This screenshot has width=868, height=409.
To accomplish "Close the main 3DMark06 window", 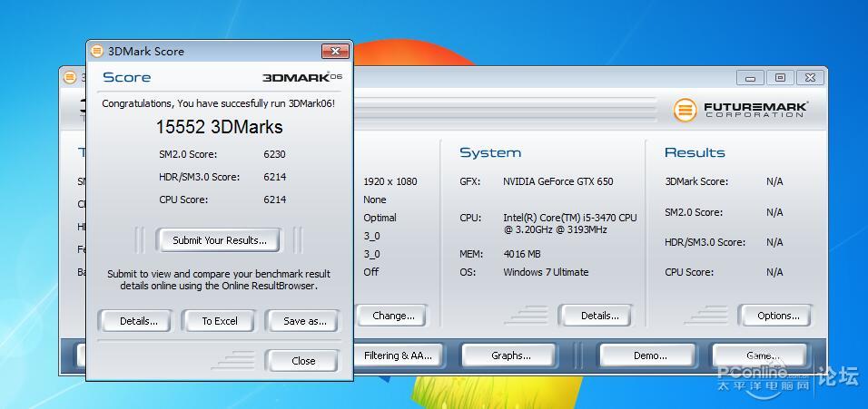I will (x=810, y=78).
